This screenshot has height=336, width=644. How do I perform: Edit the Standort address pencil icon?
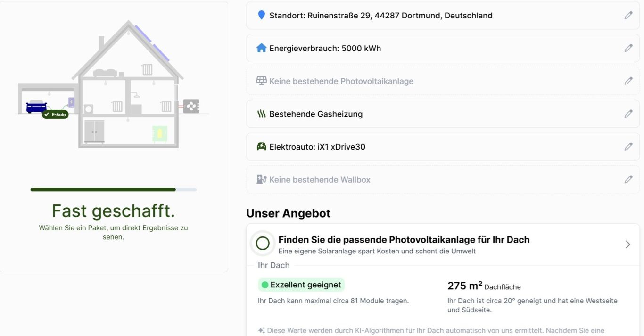point(628,15)
